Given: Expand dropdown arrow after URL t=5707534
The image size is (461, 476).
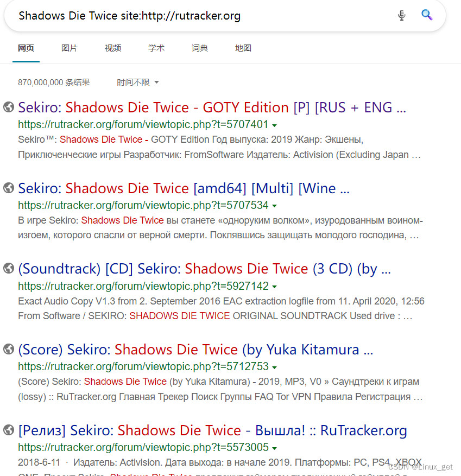Looking at the screenshot, I should tap(274, 206).
